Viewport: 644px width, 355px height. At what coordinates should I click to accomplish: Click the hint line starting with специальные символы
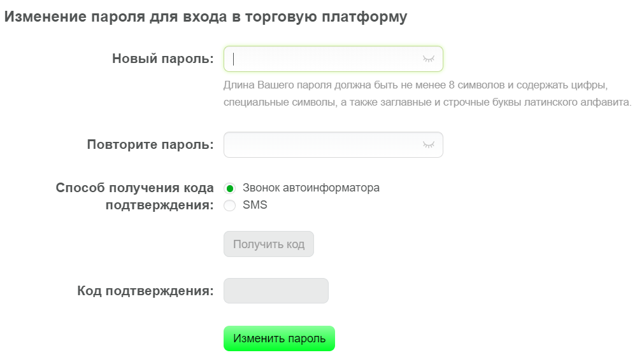(427, 102)
